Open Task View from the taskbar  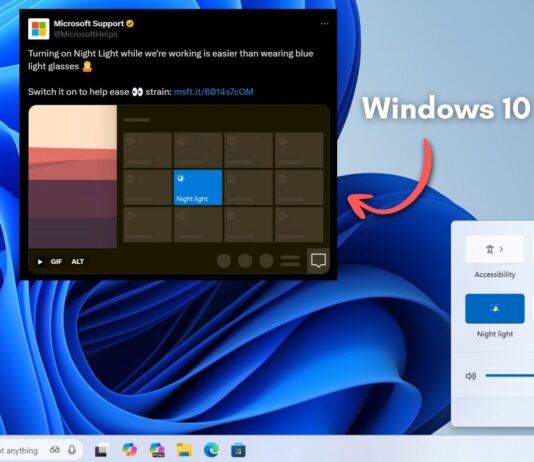[x=101, y=451]
